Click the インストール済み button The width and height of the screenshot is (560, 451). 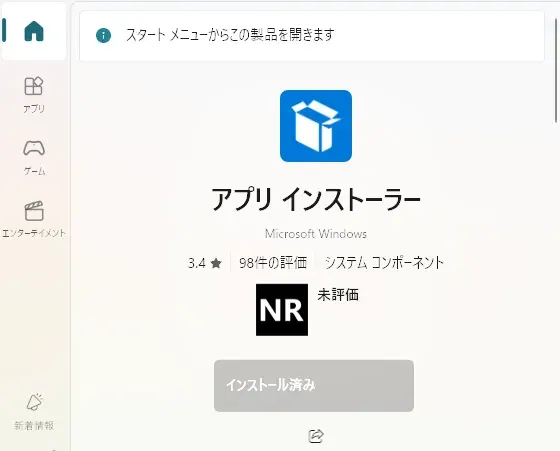[314, 386]
